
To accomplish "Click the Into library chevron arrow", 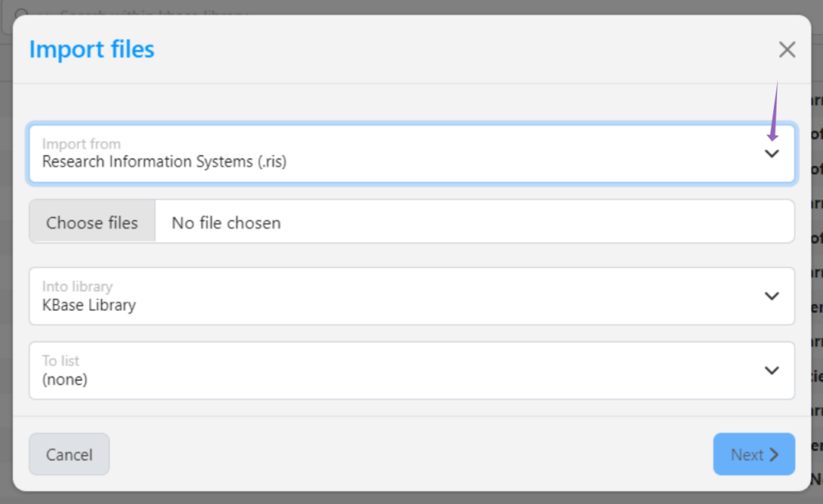I will coord(772,296).
